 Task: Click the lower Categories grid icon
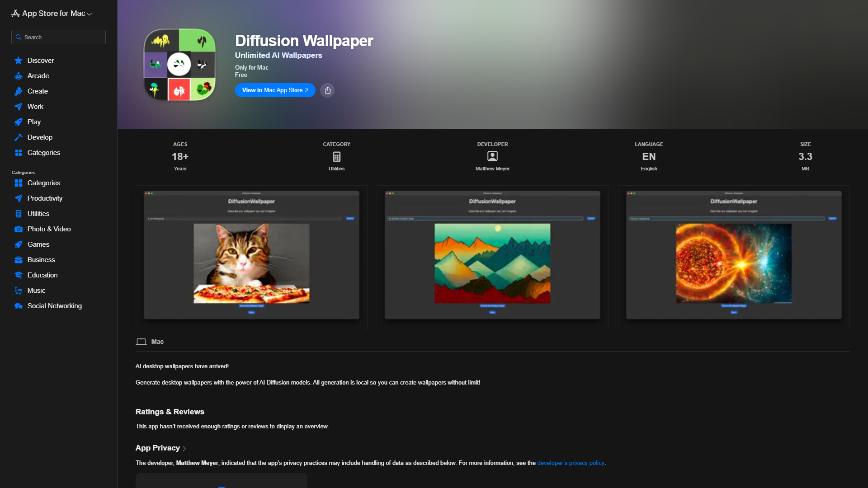pyautogui.click(x=19, y=183)
